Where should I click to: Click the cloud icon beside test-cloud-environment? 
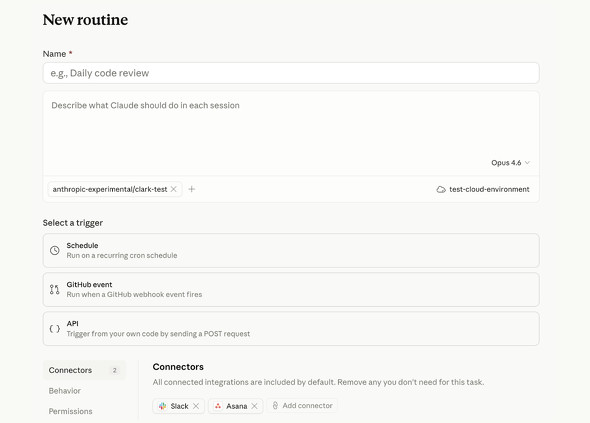[x=441, y=189]
